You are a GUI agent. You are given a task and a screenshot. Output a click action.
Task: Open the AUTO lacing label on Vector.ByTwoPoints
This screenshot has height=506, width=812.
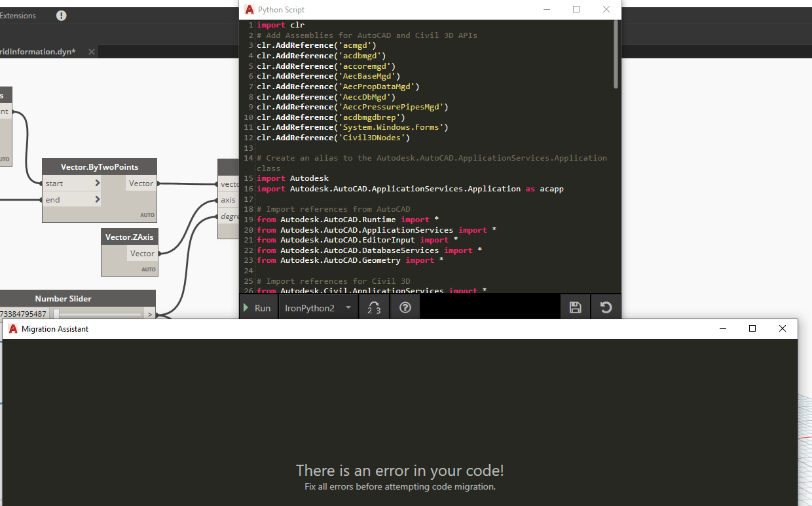[x=147, y=215]
